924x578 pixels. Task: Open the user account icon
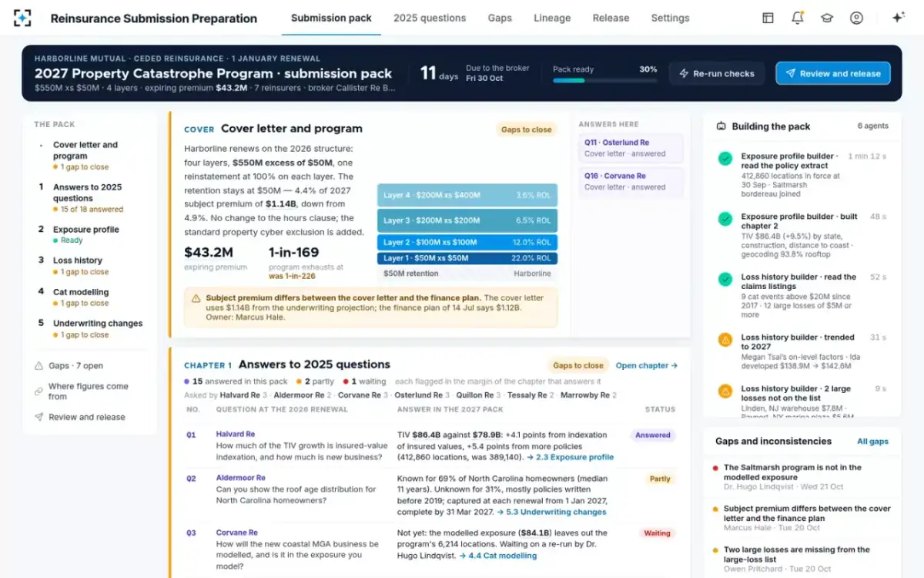coord(856,18)
